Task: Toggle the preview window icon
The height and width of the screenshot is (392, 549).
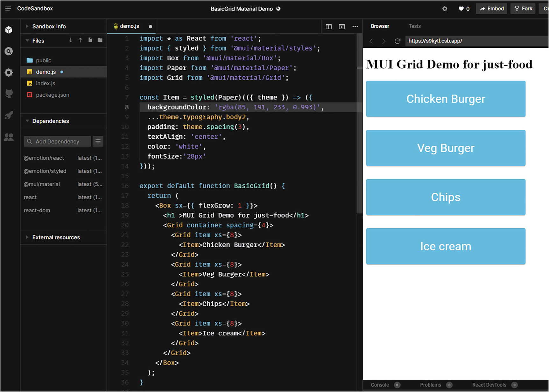Action: [342, 27]
